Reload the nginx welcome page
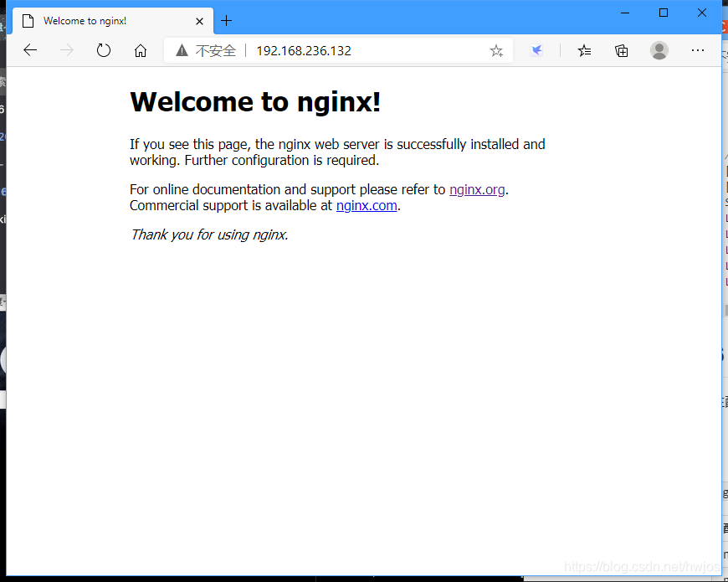This screenshot has height=582, width=728. click(x=104, y=50)
